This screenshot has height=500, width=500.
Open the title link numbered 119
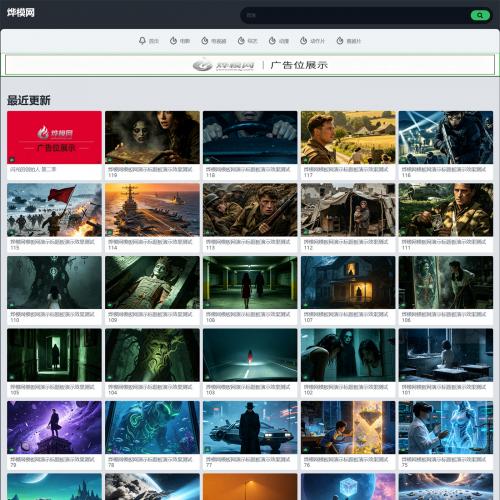tap(150, 172)
